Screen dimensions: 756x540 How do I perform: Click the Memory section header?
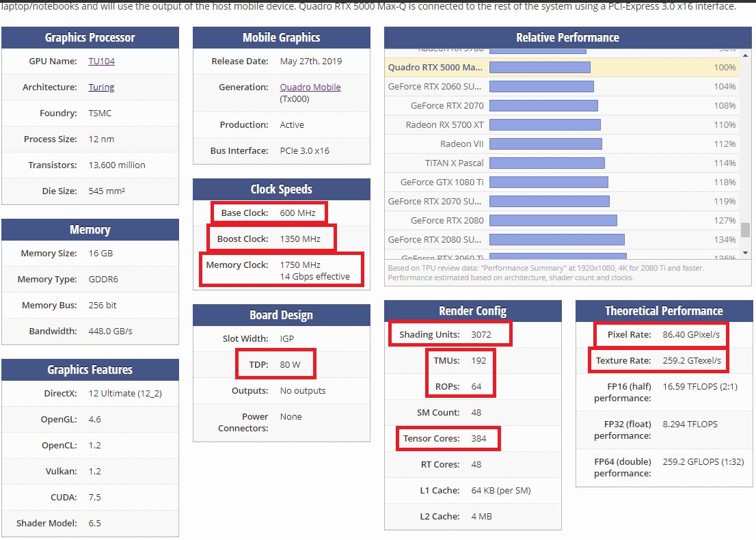[90, 230]
